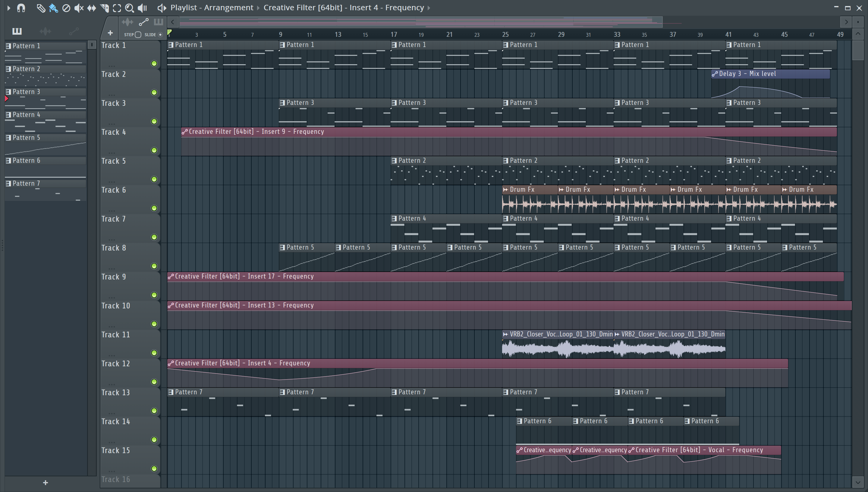Viewport: 868px width, 492px height.
Task: Open menu icon of Insert 13 Frequency clip
Action: (x=171, y=305)
